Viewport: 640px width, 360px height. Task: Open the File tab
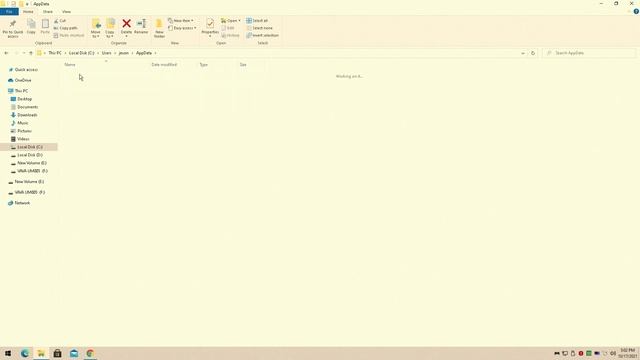tap(9, 11)
